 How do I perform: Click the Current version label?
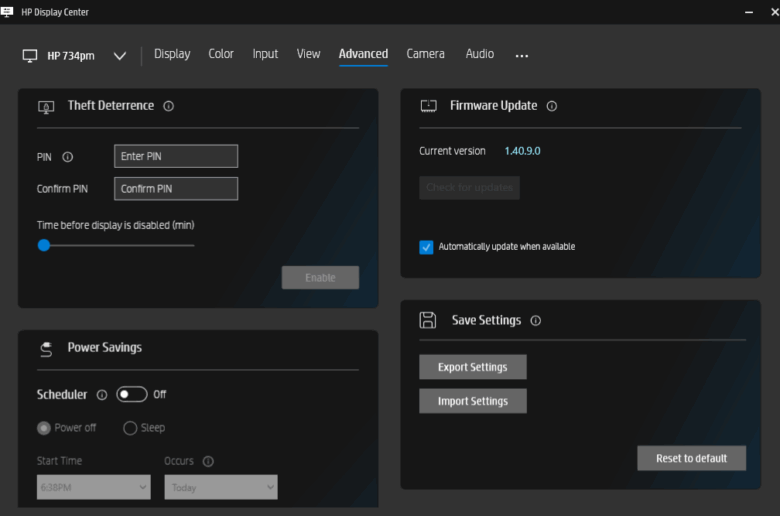[452, 151]
